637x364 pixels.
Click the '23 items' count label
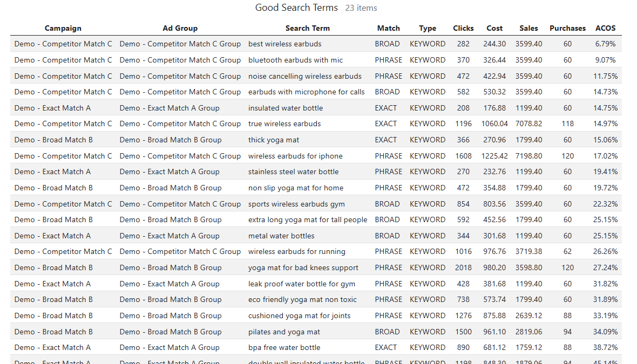click(x=361, y=8)
